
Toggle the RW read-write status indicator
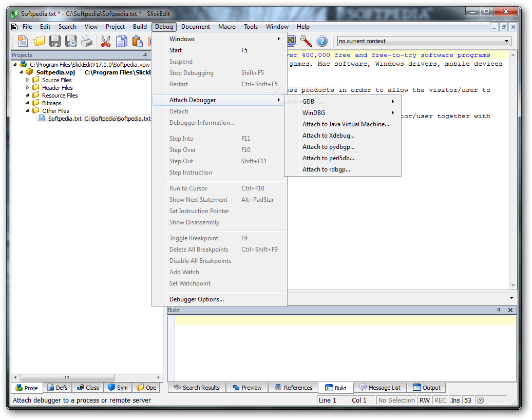(x=425, y=400)
